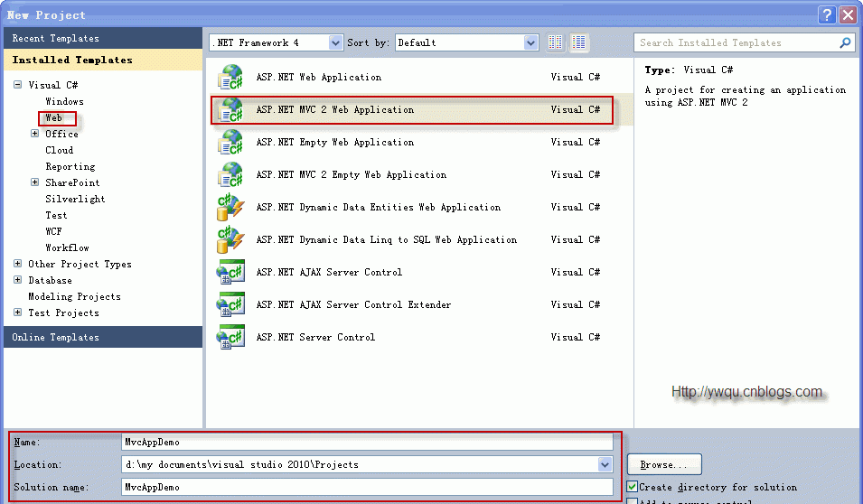This screenshot has height=504, width=863.
Task: Click the search magnifier icon
Action: point(845,42)
